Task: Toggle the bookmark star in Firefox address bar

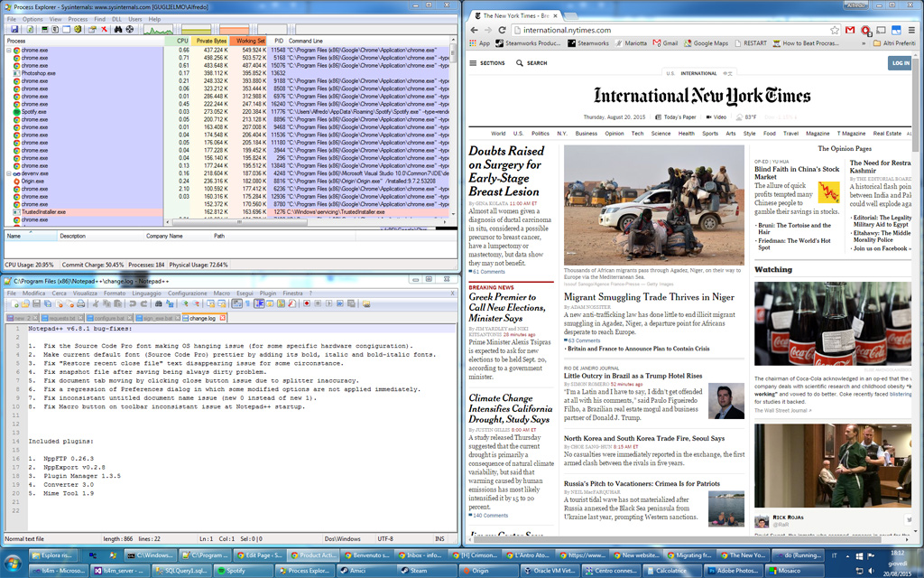Action: pos(835,29)
